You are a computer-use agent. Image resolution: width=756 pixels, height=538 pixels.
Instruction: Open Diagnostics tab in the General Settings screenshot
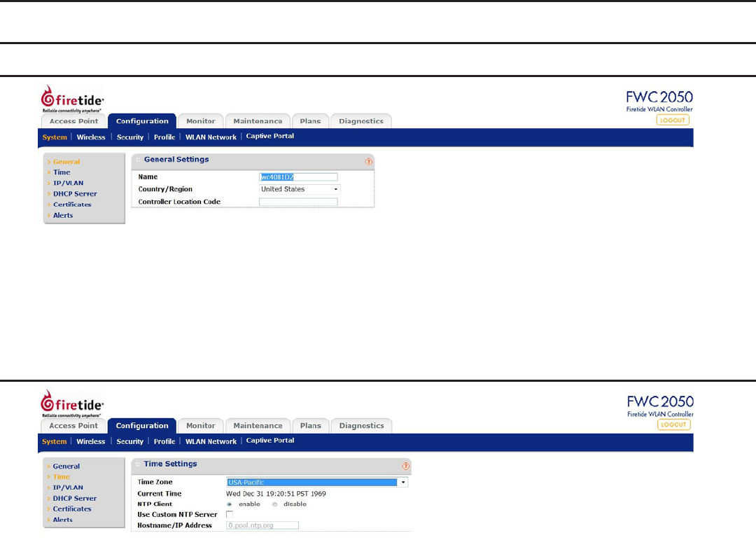pos(361,121)
